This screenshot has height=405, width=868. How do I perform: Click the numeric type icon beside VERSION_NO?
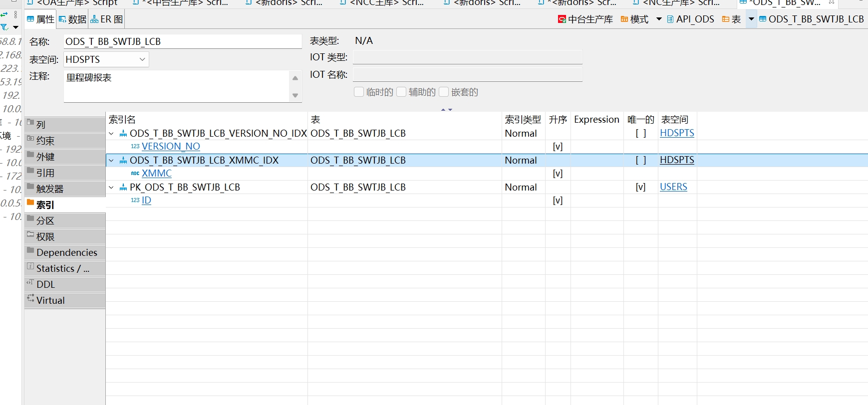[135, 147]
